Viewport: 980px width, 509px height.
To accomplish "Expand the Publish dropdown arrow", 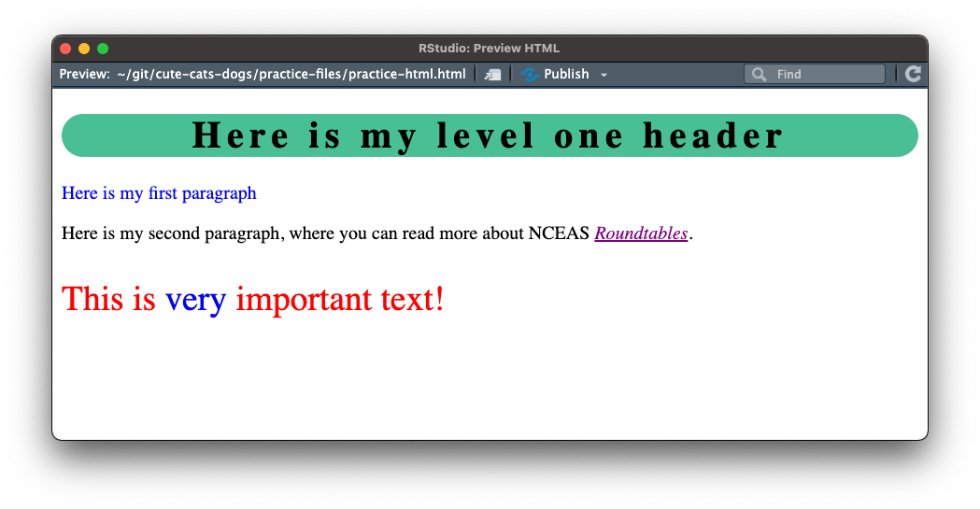I will click(604, 75).
